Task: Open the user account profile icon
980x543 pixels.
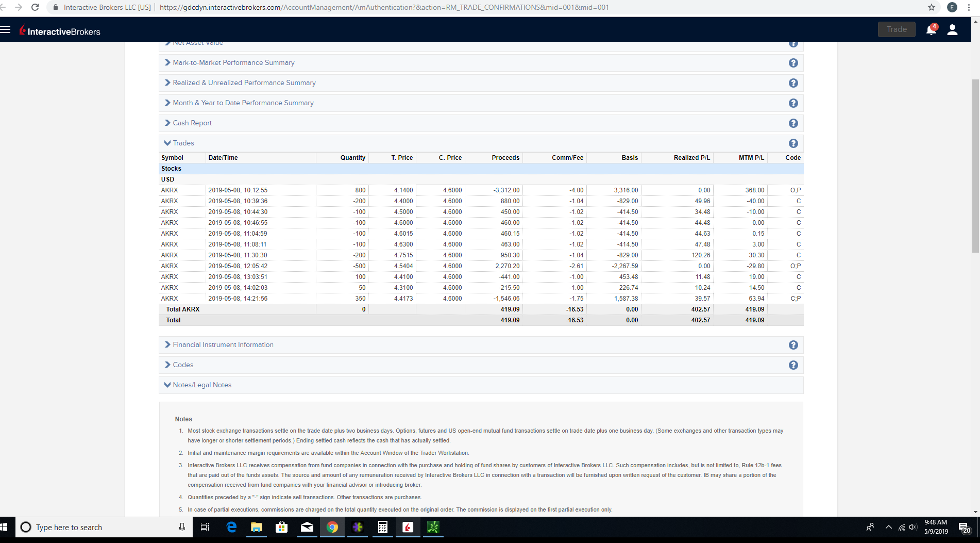Action: (x=952, y=30)
